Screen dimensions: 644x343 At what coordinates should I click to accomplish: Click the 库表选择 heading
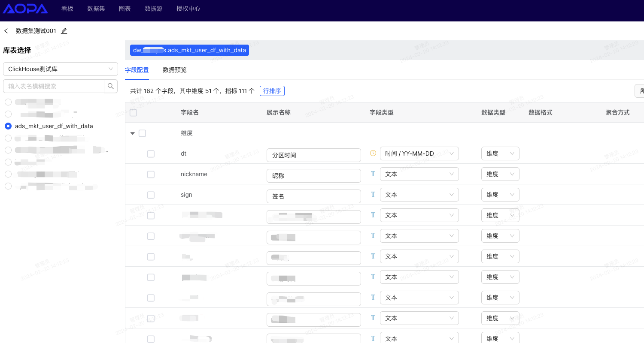(x=17, y=50)
